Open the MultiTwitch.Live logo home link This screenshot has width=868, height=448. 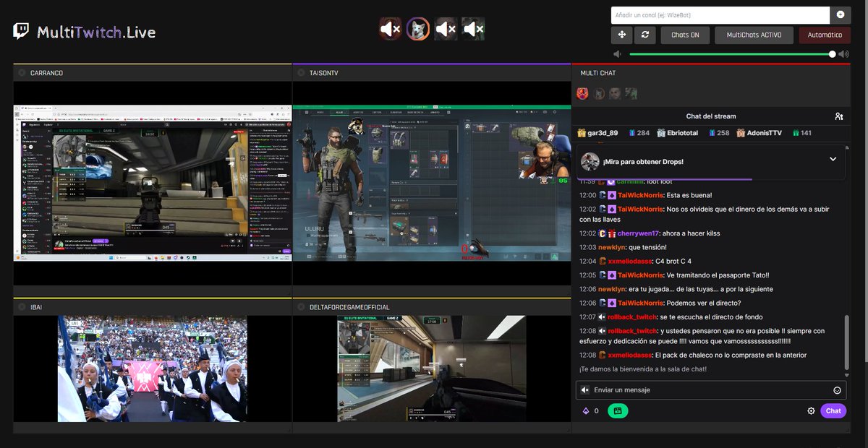(x=85, y=32)
